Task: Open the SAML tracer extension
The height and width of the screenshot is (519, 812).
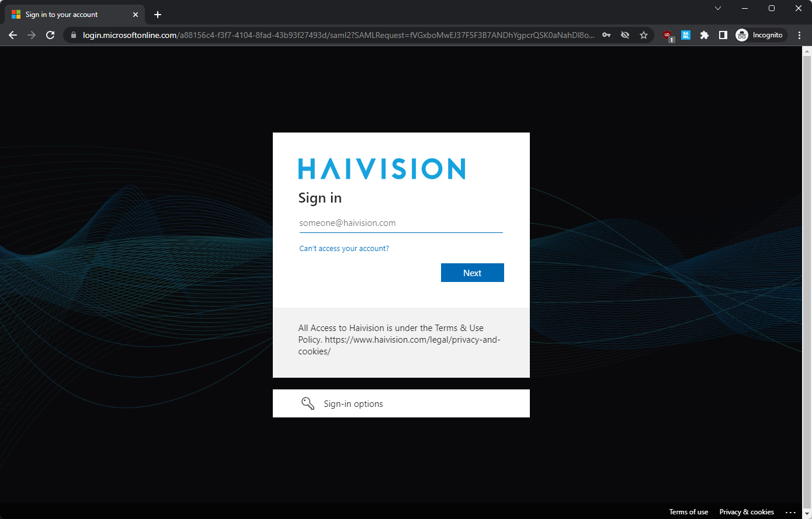Action: point(686,35)
